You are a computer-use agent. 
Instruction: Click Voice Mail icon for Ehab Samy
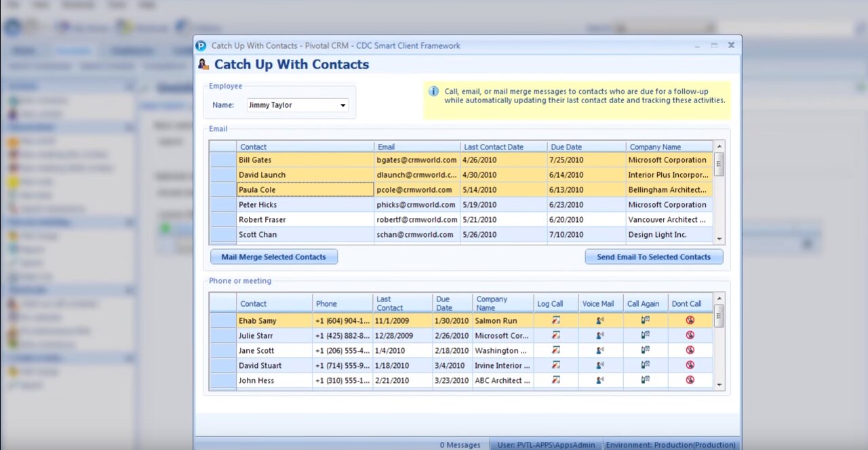coord(600,320)
